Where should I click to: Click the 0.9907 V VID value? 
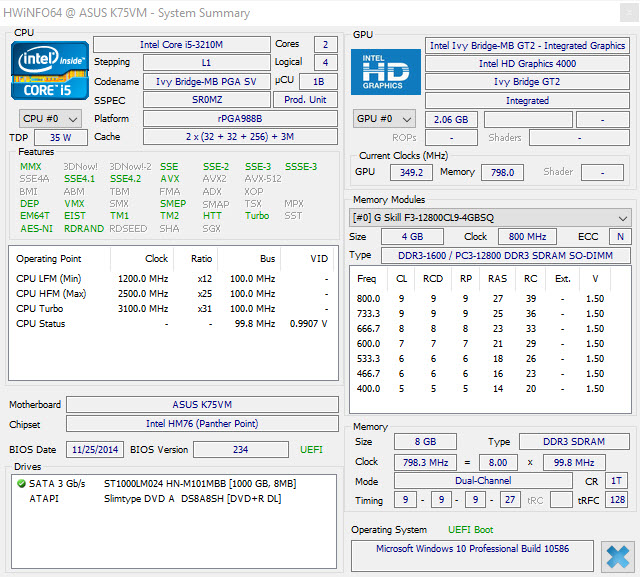(309, 324)
